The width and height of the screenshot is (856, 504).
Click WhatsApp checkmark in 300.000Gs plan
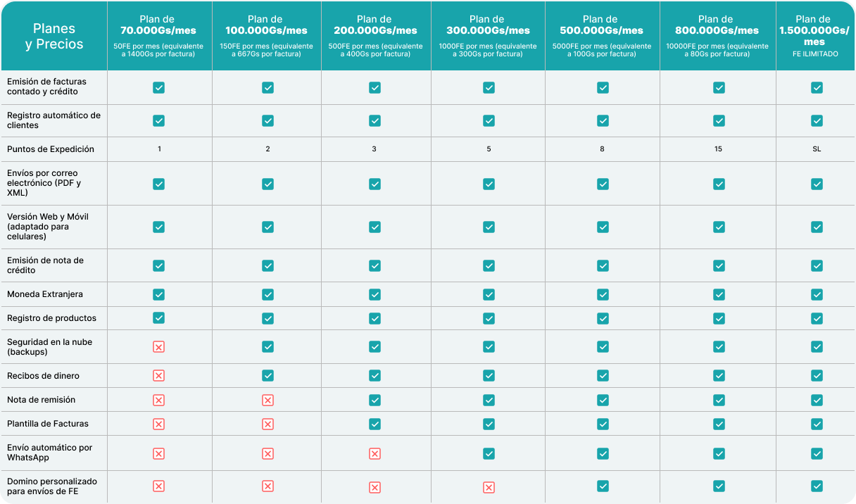click(489, 453)
